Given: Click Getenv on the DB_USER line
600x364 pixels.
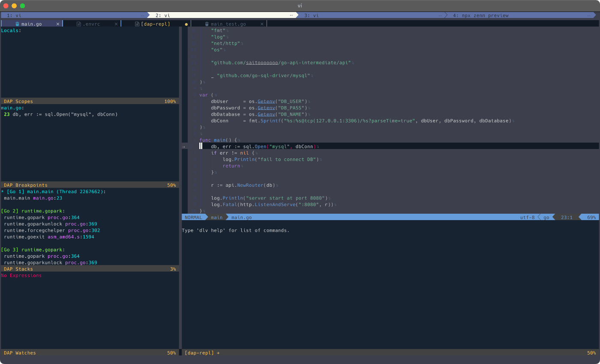Looking at the screenshot, I should click(266, 101).
